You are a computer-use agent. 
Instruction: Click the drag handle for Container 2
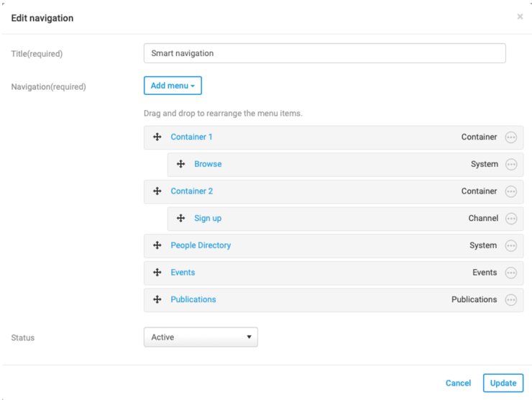coord(157,191)
